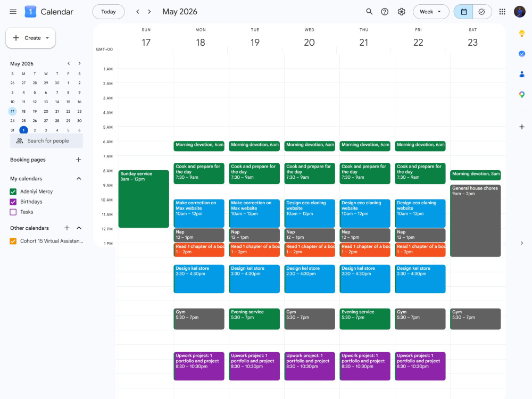
Task: Collapse the Other calendars section
Action: point(79,228)
